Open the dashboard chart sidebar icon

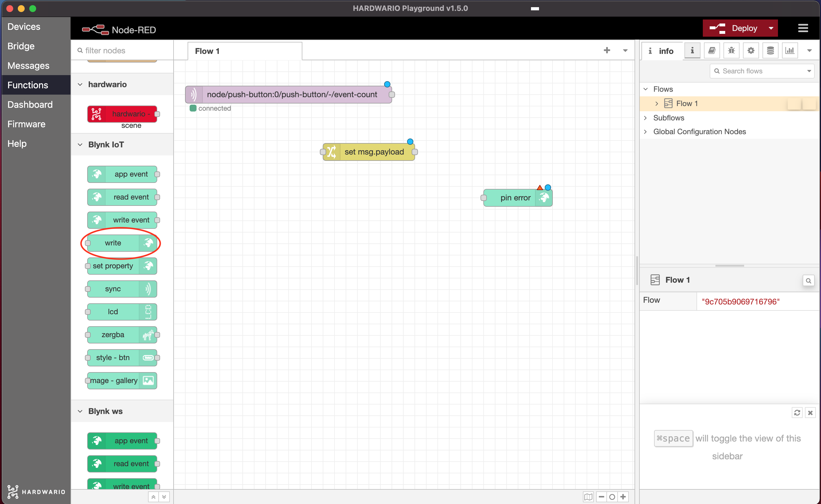click(790, 51)
